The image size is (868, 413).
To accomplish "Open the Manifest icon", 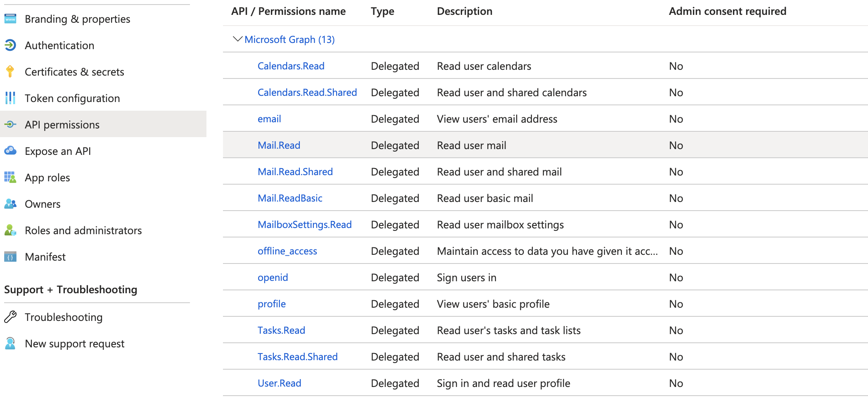I will [10, 256].
